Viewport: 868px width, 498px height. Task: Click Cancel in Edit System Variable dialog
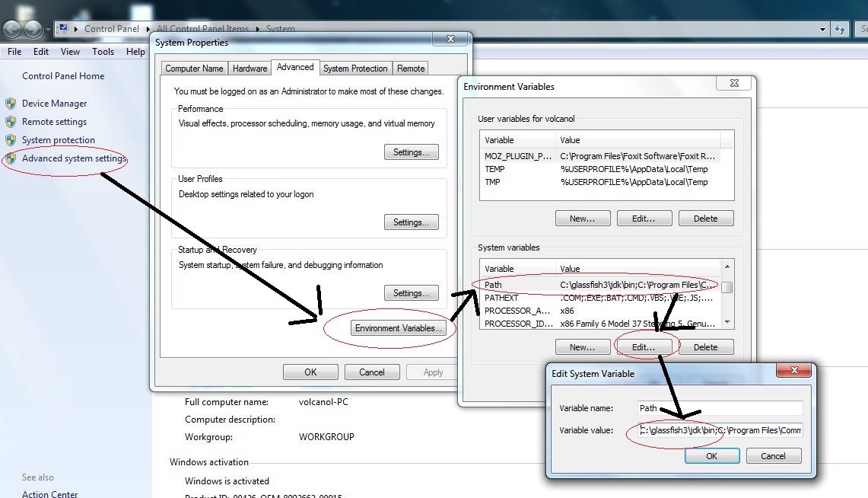(x=774, y=456)
